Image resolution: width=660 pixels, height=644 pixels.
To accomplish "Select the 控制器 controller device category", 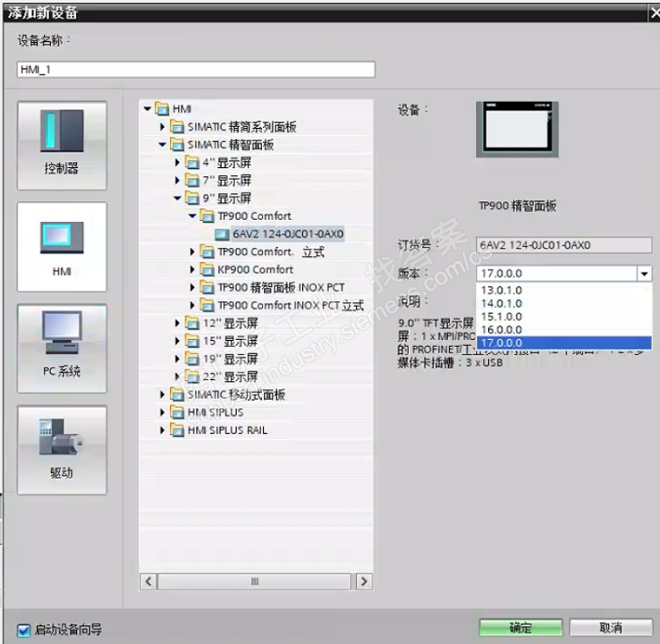I will (x=62, y=145).
